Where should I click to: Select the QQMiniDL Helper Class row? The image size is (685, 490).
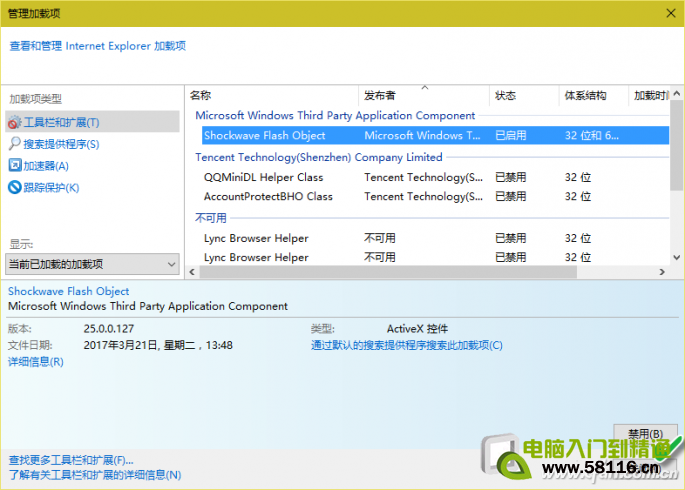click(x=435, y=177)
